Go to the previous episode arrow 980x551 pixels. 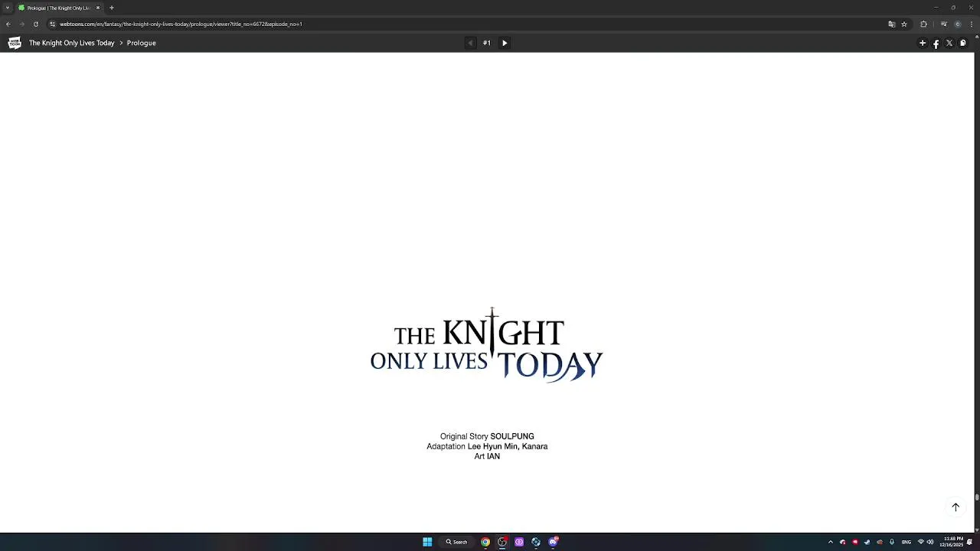click(470, 43)
